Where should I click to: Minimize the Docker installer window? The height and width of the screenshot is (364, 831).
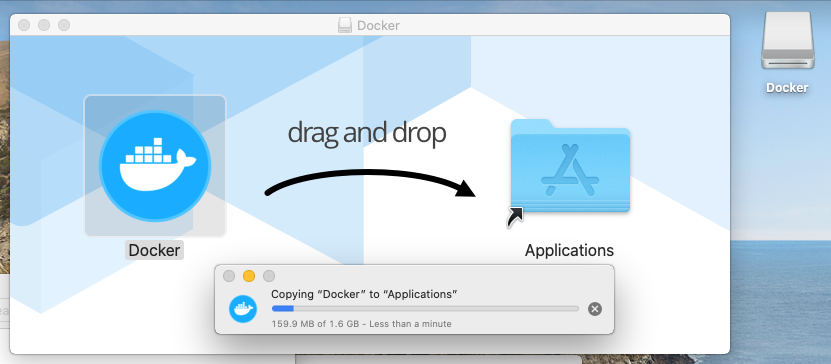(44, 25)
